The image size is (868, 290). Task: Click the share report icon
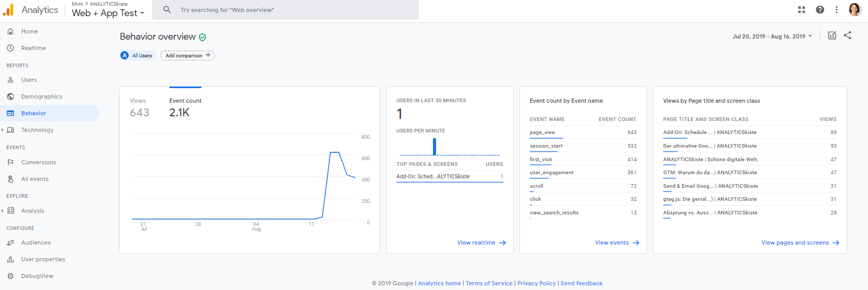coord(847,35)
